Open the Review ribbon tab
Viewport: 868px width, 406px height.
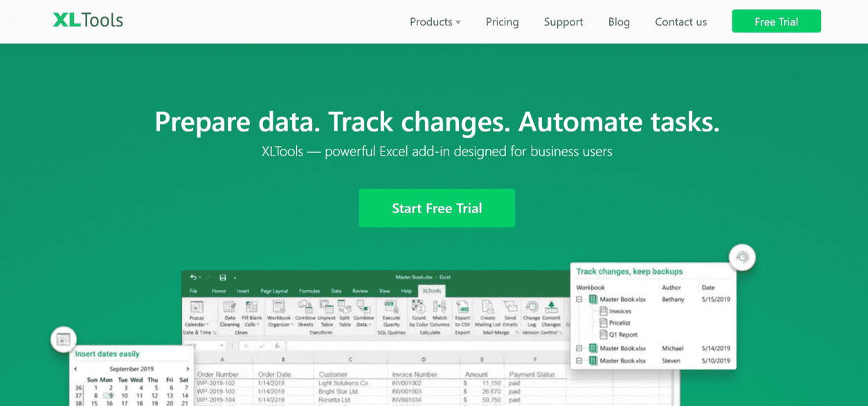pos(360,291)
